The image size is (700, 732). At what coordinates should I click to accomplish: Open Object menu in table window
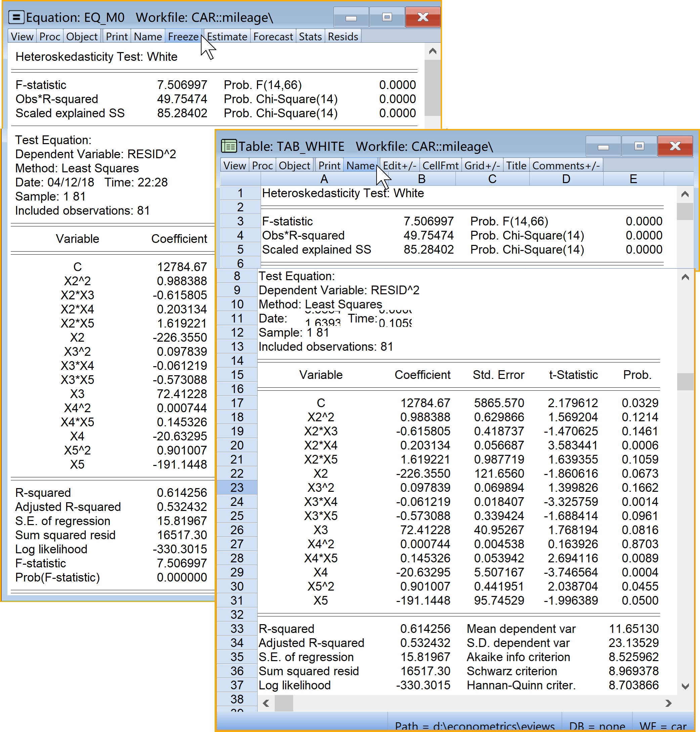(x=294, y=166)
